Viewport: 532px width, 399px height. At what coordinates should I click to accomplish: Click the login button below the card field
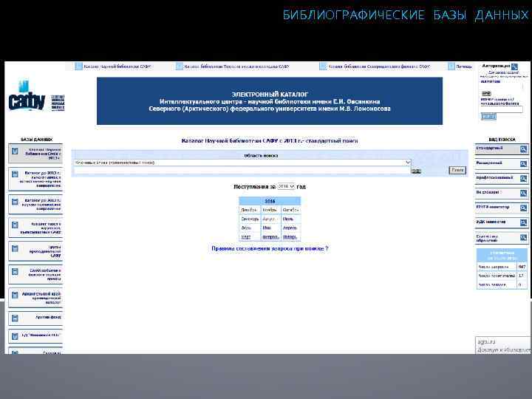[x=488, y=117]
